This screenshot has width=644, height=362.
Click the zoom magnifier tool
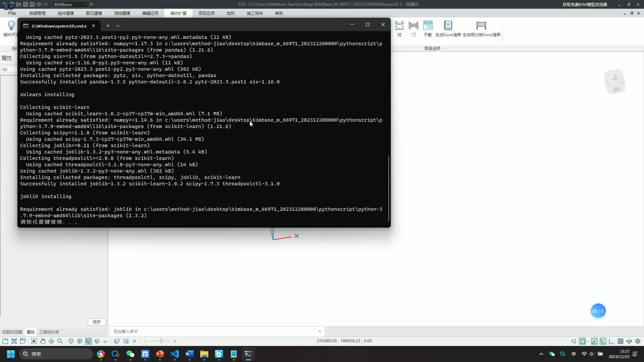pyautogui.click(x=60, y=341)
